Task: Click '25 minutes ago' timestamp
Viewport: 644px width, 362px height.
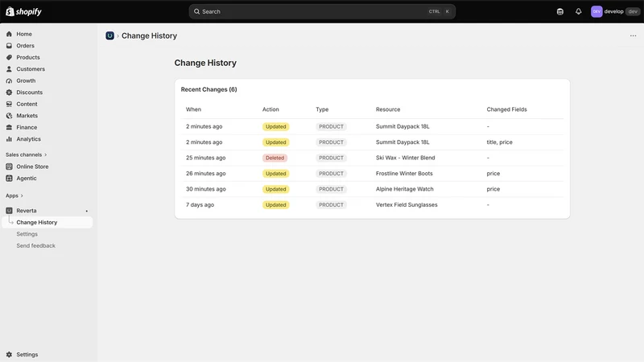Action: point(206,158)
